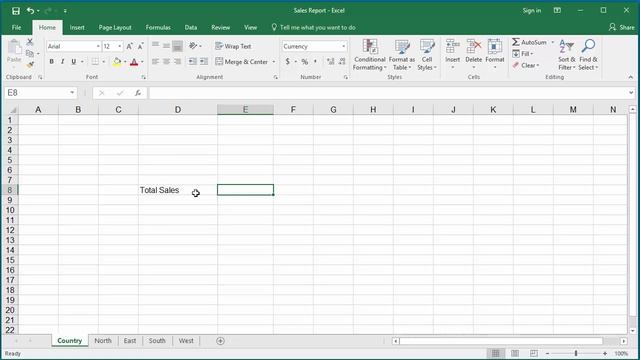Save the workbook with the Save icon

[x=16, y=11]
